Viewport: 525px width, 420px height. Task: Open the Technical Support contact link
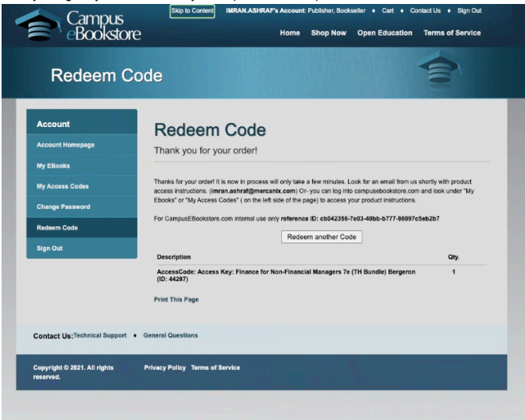tap(100, 336)
